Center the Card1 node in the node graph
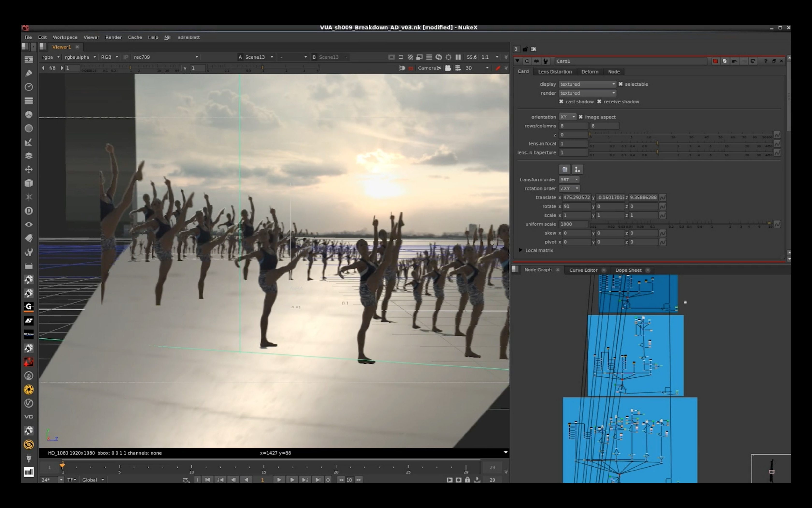 click(x=527, y=61)
